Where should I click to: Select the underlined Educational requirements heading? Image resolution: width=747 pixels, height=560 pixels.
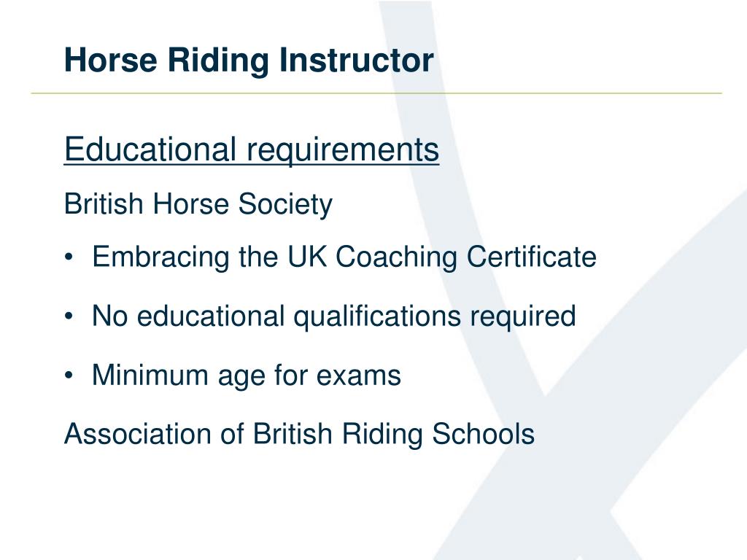[252, 150]
